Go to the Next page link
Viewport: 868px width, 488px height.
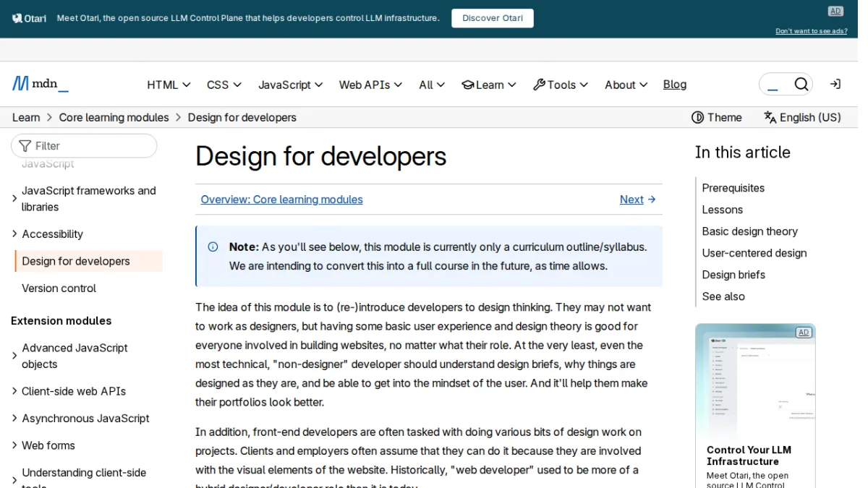pyautogui.click(x=638, y=200)
